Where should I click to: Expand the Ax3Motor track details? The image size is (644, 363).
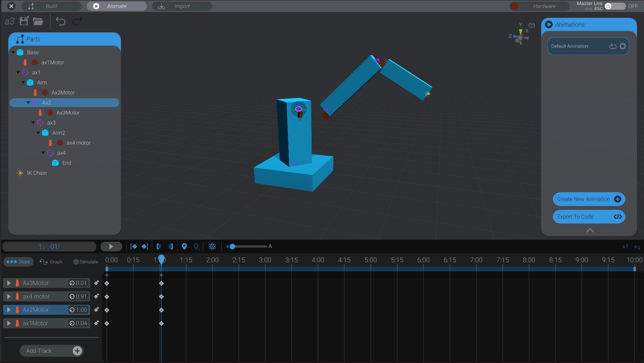[9, 283]
